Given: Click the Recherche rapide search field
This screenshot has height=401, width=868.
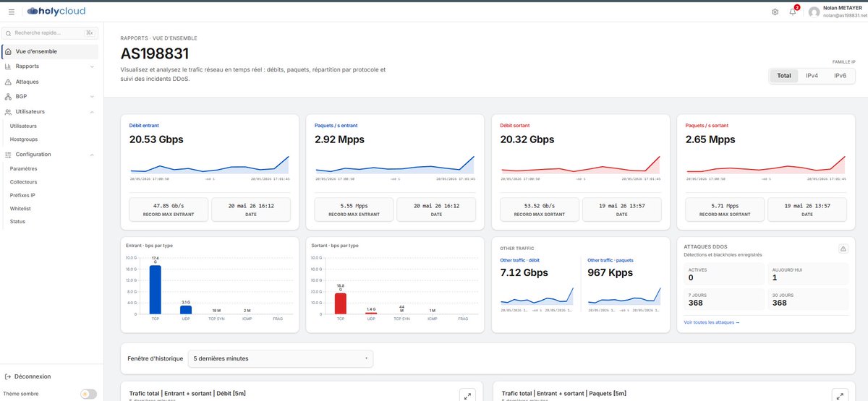Looking at the screenshot, I should pyautogui.click(x=50, y=33).
